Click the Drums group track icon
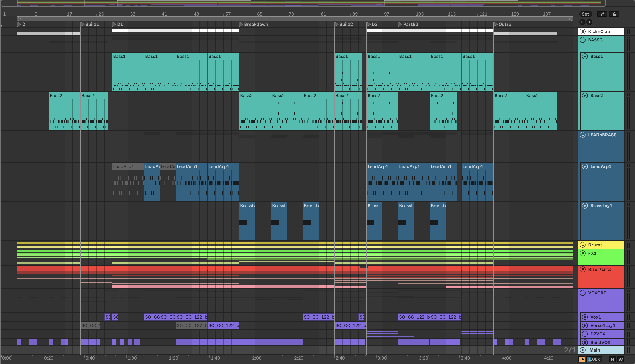635x364 pixels. point(583,245)
